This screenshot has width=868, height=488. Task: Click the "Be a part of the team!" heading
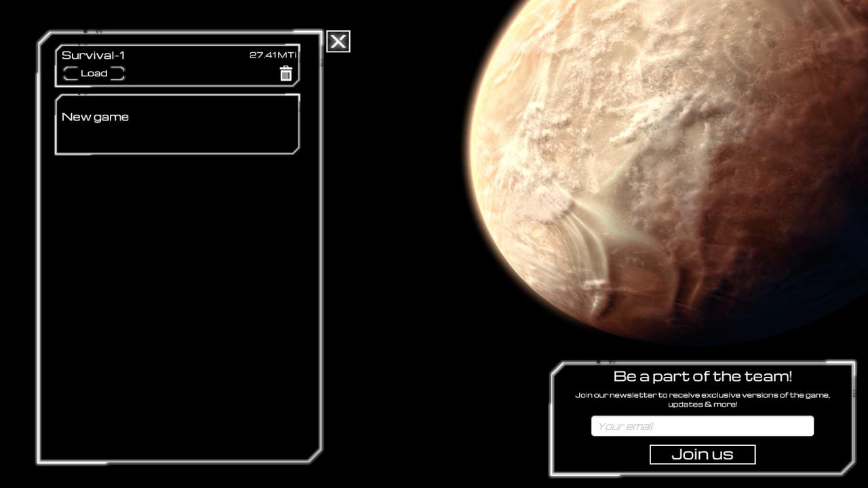(x=703, y=376)
